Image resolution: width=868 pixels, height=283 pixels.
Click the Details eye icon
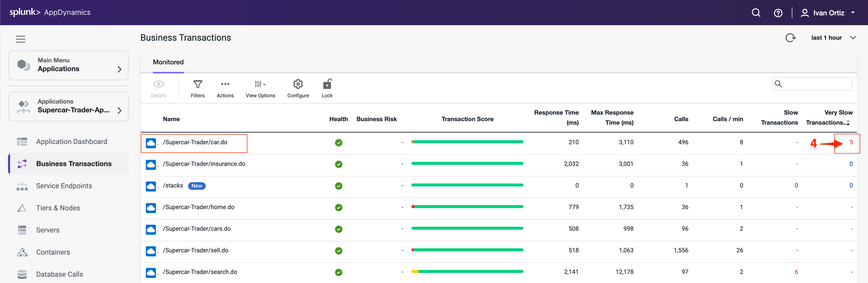158,84
